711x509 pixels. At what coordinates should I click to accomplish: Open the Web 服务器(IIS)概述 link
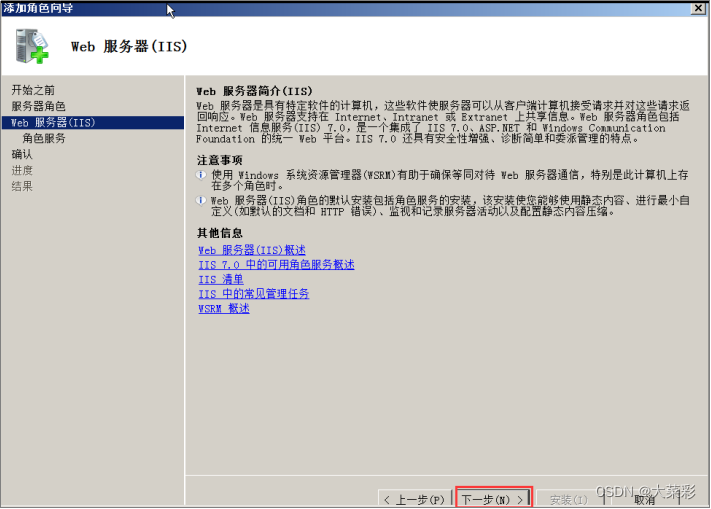tap(252, 250)
